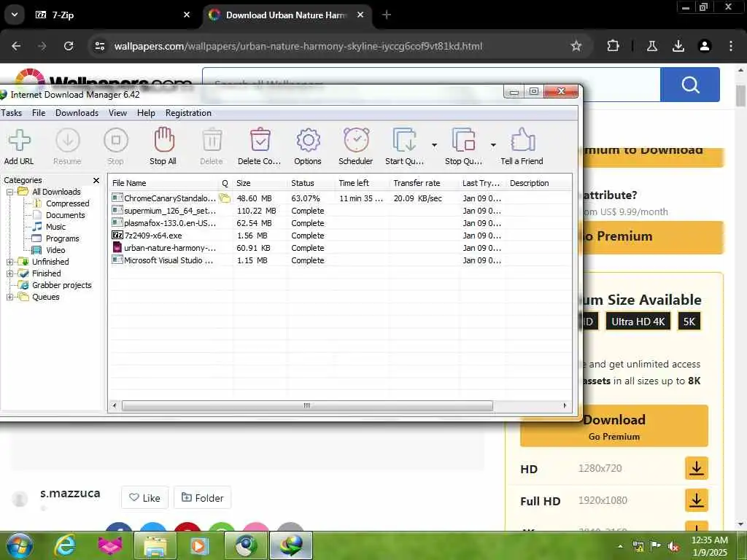Image resolution: width=747 pixels, height=560 pixels.
Task: Open the Downloads menu
Action: (77, 113)
